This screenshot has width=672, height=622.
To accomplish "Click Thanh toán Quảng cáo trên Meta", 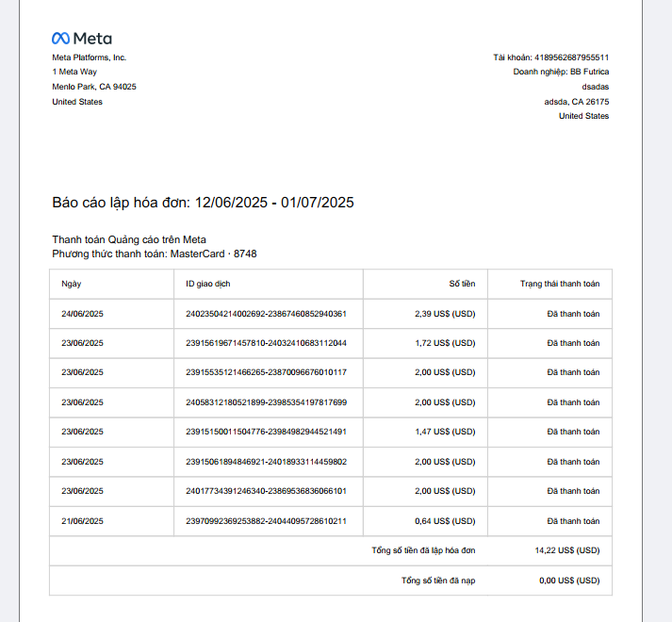I will 129,239.
